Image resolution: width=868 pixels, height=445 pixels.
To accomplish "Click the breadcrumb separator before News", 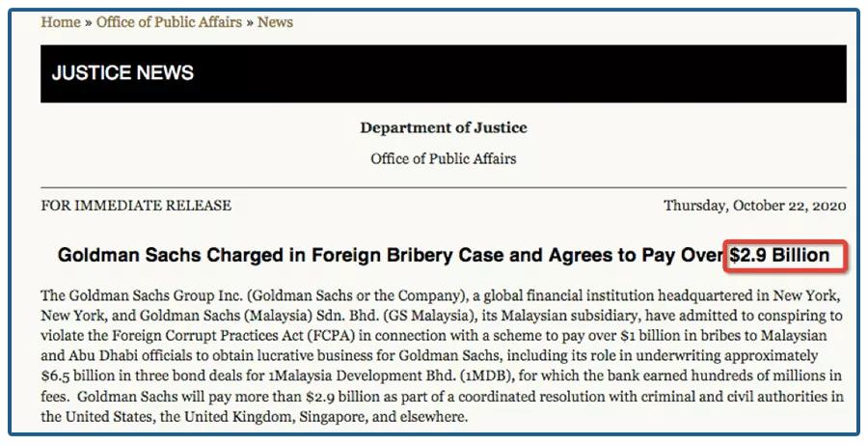I will pos(250,23).
